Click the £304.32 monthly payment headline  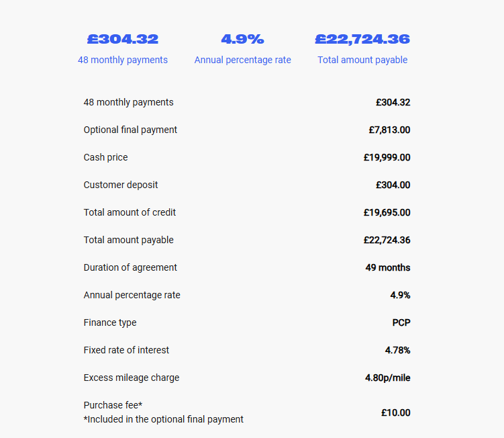(x=122, y=39)
